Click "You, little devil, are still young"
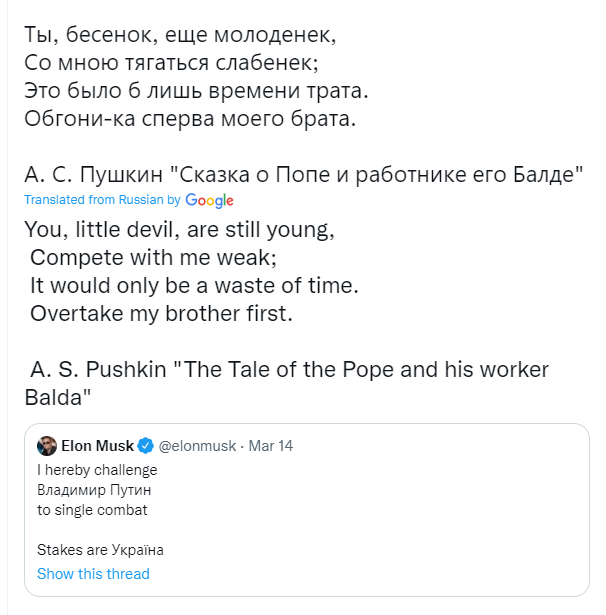Screen dimensions: 606x615 pyautogui.click(x=178, y=229)
